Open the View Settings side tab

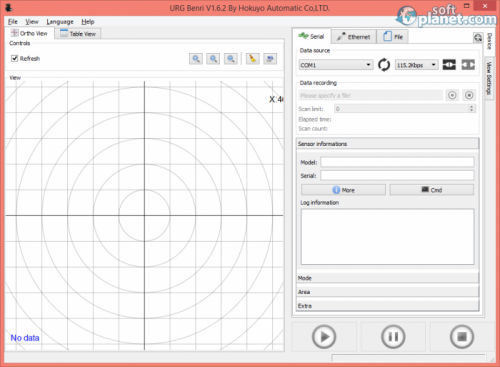(x=489, y=78)
